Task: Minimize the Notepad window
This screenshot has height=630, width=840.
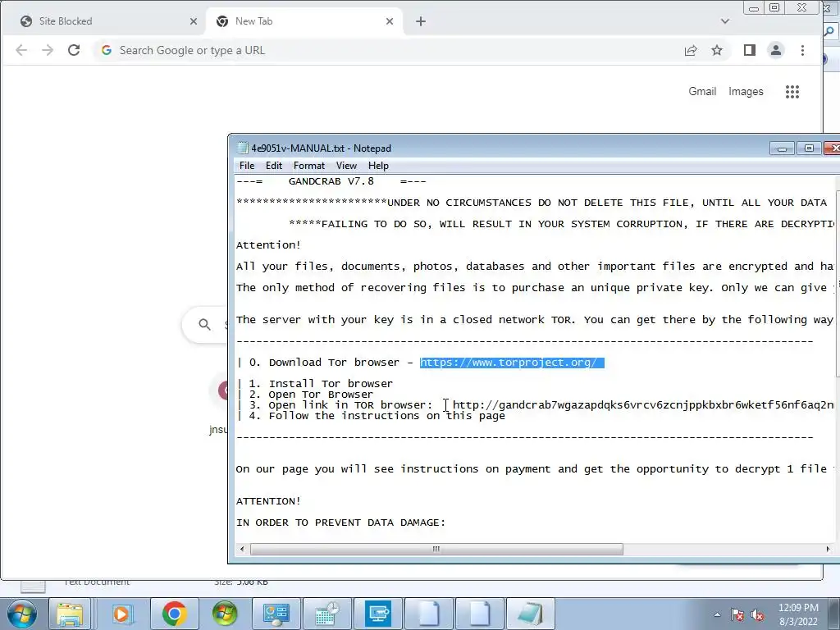Action: [x=782, y=148]
